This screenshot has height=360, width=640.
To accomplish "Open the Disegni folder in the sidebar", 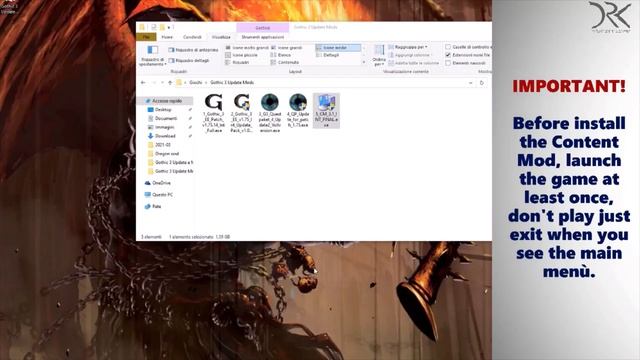I will coord(167,153).
